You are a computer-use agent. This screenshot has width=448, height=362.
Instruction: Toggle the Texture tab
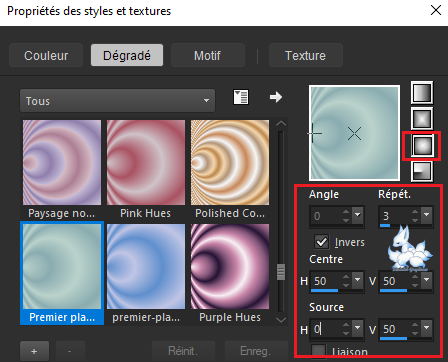[306, 55]
